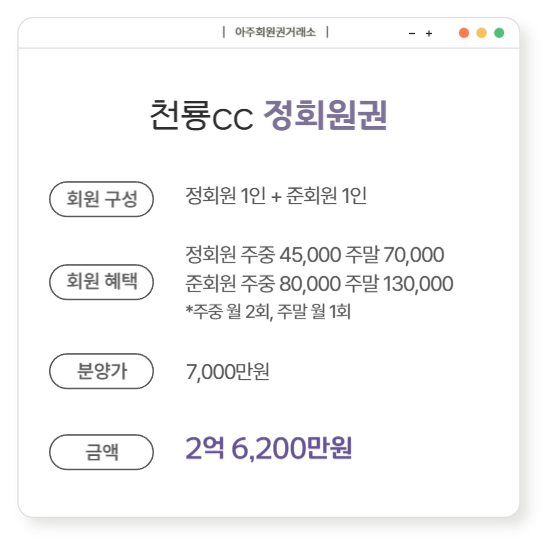Click the minus icon in title bar
The image size is (550, 550).
pos(412,33)
